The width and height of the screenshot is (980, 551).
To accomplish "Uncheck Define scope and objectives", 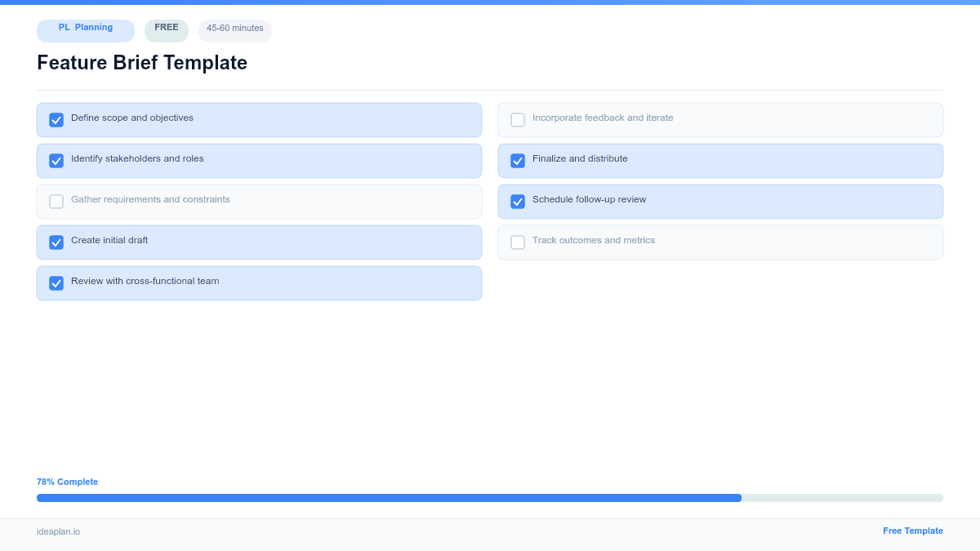I will pyautogui.click(x=56, y=119).
